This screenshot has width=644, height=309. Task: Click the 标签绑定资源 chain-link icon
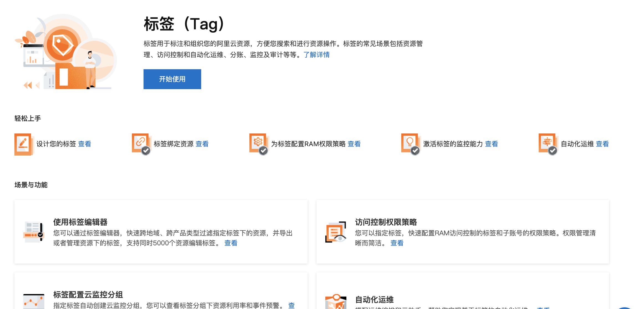click(142, 144)
